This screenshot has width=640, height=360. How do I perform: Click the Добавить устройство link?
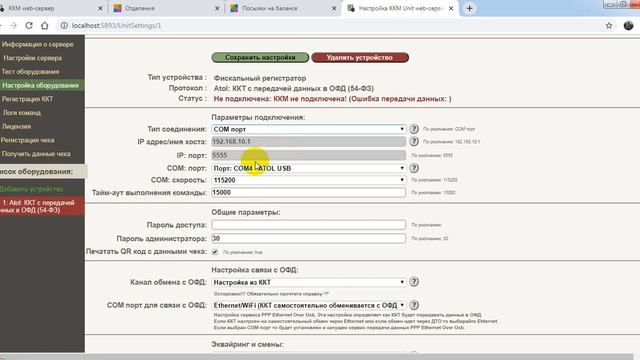click(31, 189)
